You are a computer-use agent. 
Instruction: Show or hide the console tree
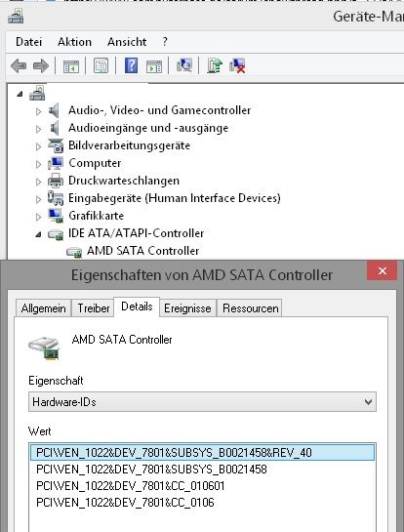pyautogui.click(x=71, y=65)
